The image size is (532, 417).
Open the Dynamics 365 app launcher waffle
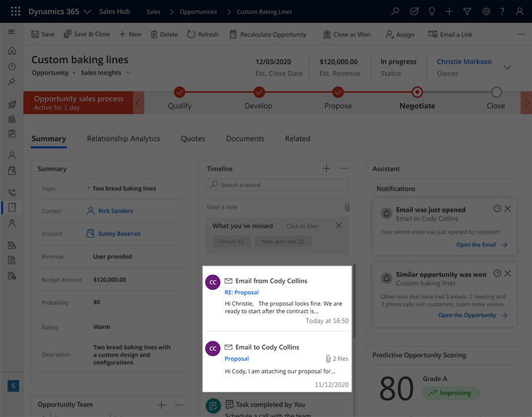tap(15, 12)
